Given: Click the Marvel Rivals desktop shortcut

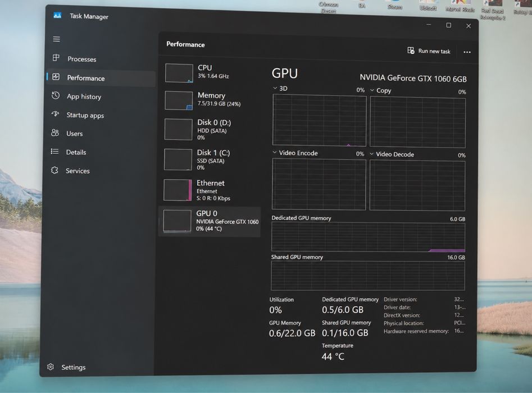Looking at the screenshot, I should (460, 7).
